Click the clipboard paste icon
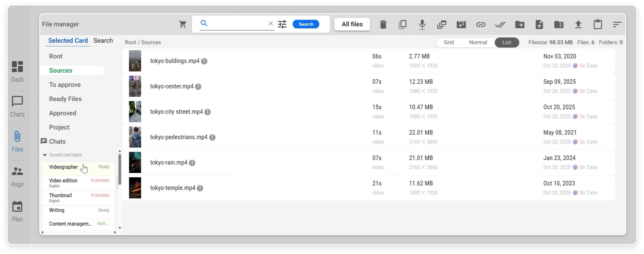644x254 pixels. 597,24
